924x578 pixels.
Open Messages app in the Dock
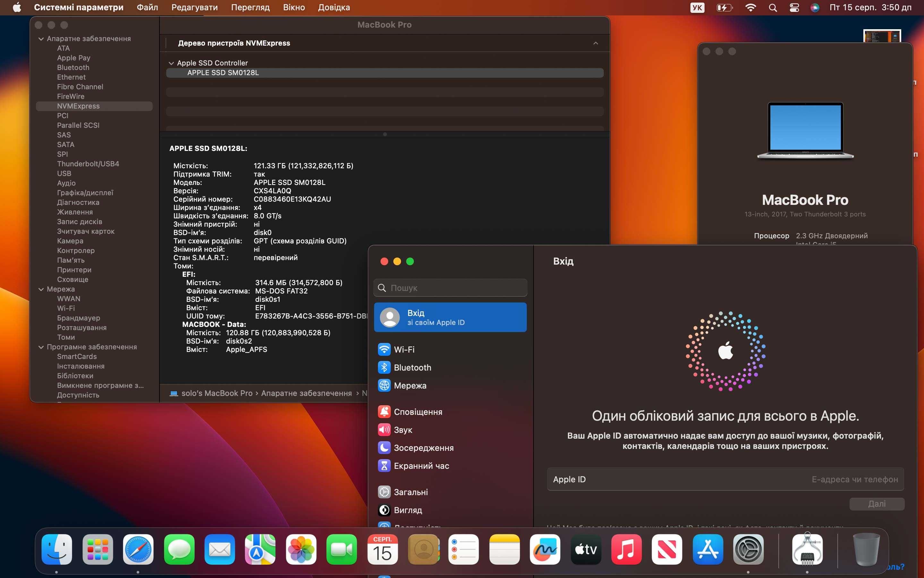(179, 549)
